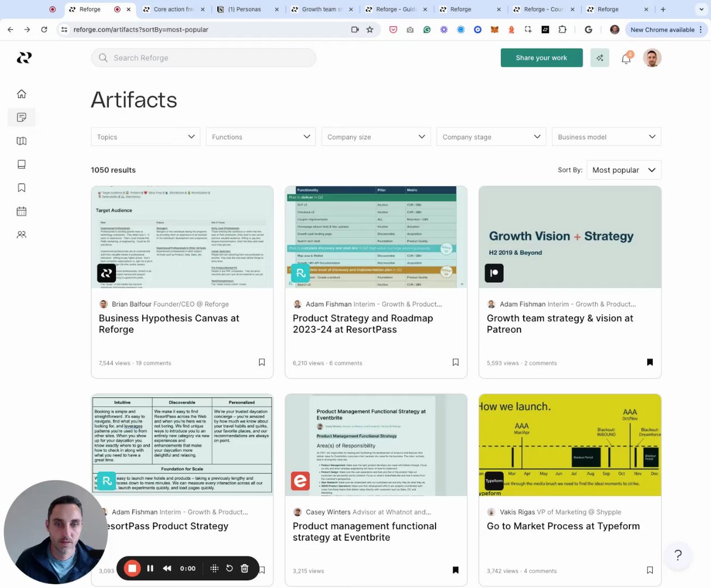Click the dotted grid icon on recorder
The image size is (711, 588).
coord(214,568)
